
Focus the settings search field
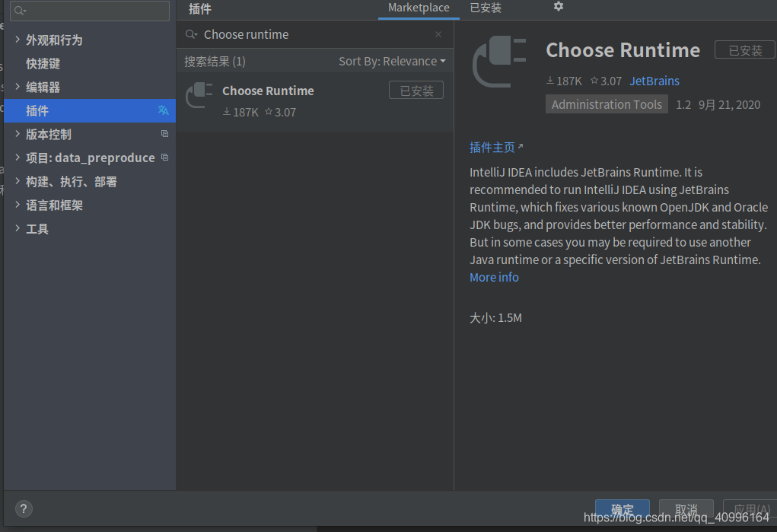click(90, 11)
